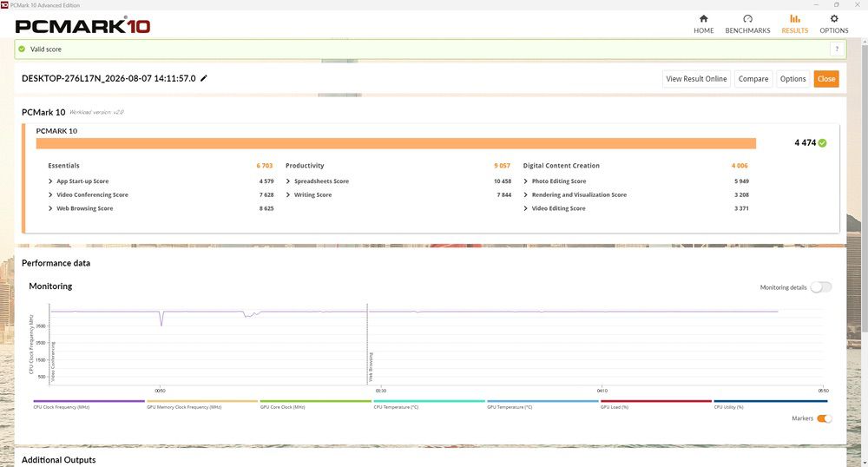Image resolution: width=868 pixels, height=467 pixels.
Task: Click the question mark help button
Action: [x=837, y=49]
